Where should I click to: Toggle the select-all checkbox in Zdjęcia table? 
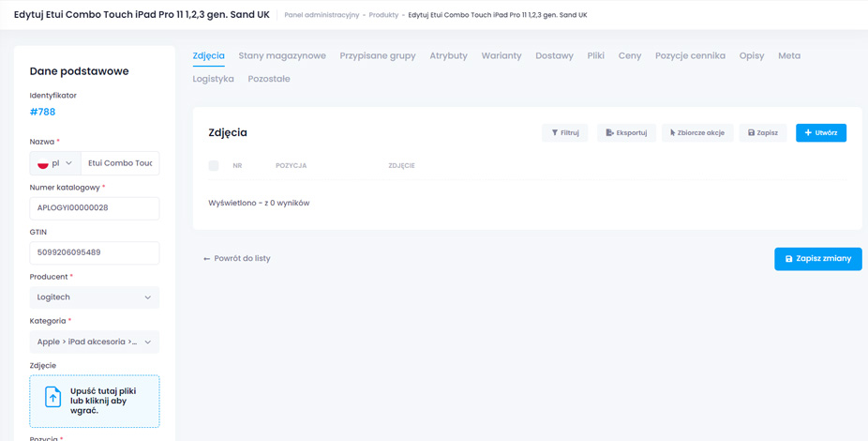coord(214,166)
